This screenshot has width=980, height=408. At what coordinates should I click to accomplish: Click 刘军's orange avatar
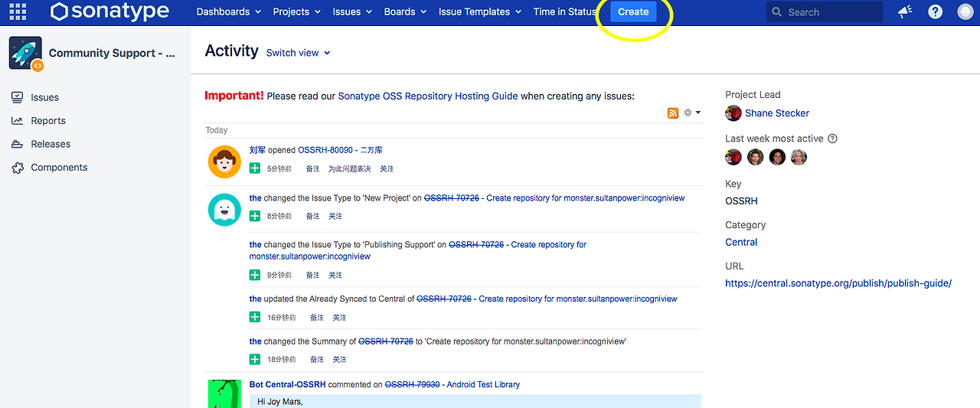(x=224, y=162)
